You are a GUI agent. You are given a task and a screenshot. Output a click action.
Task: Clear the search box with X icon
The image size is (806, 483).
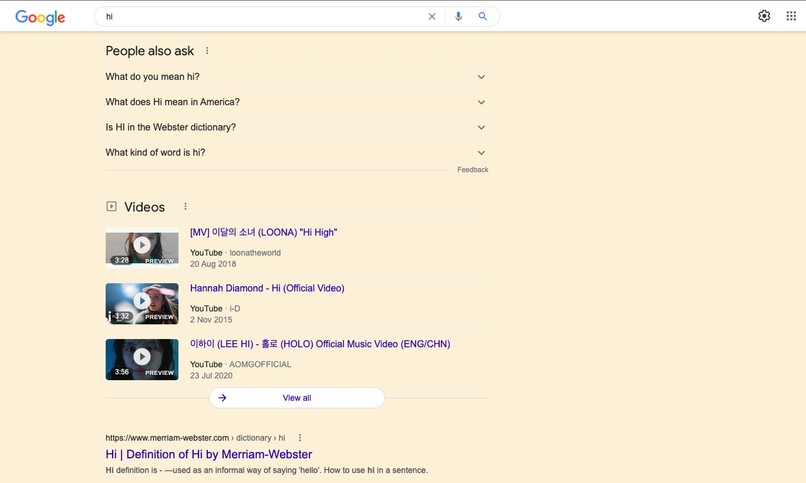(432, 16)
